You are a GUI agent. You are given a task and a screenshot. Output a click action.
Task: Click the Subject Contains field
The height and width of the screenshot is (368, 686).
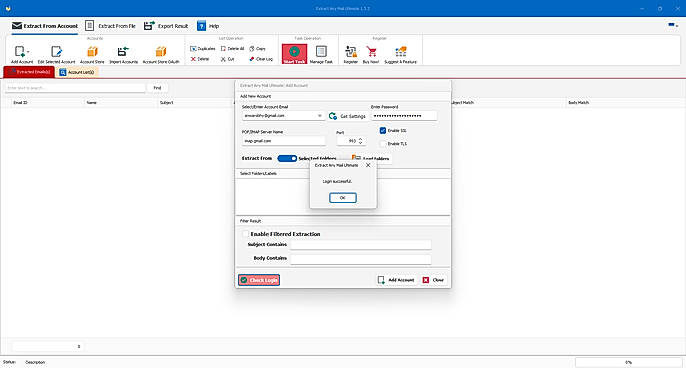pos(360,245)
